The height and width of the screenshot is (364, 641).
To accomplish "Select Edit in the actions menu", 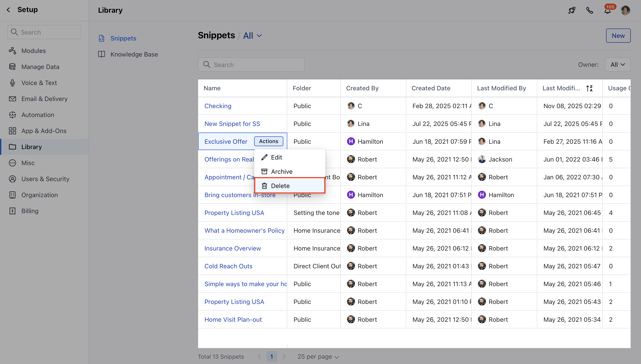I will coord(276,157).
